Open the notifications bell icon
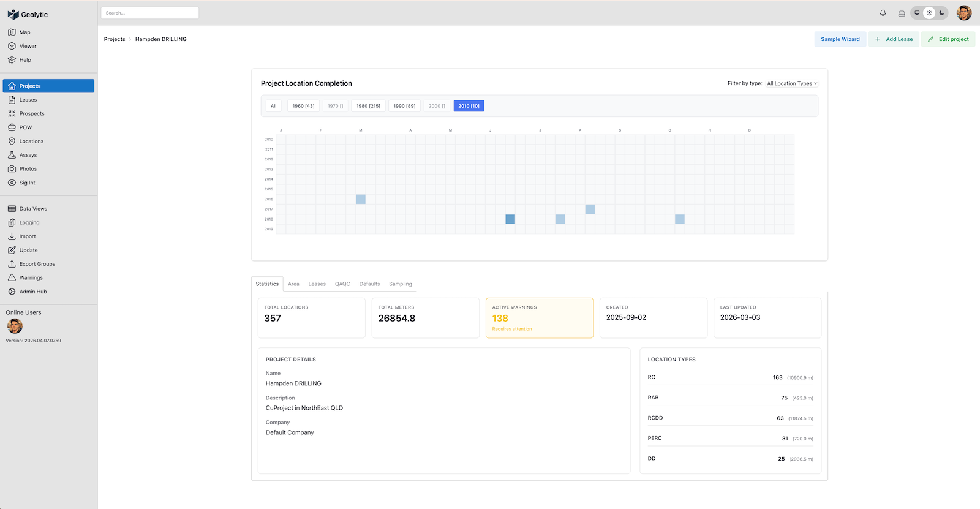The image size is (980, 509). click(x=883, y=13)
